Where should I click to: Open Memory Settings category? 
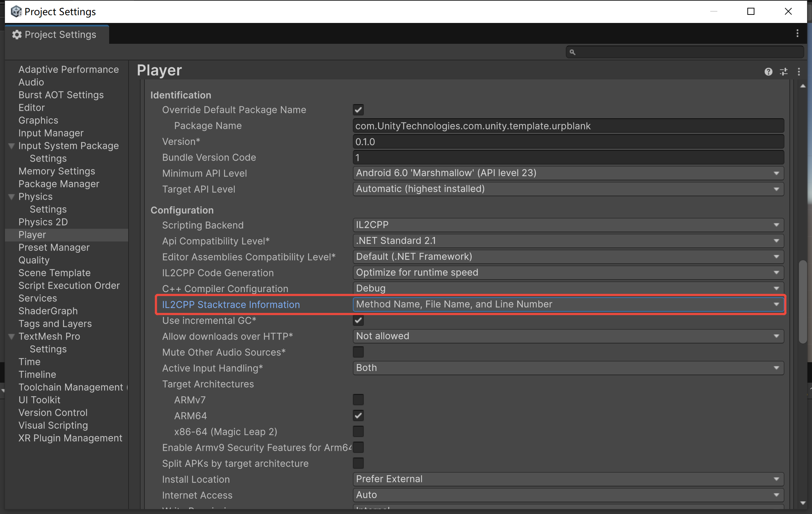(57, 171)
